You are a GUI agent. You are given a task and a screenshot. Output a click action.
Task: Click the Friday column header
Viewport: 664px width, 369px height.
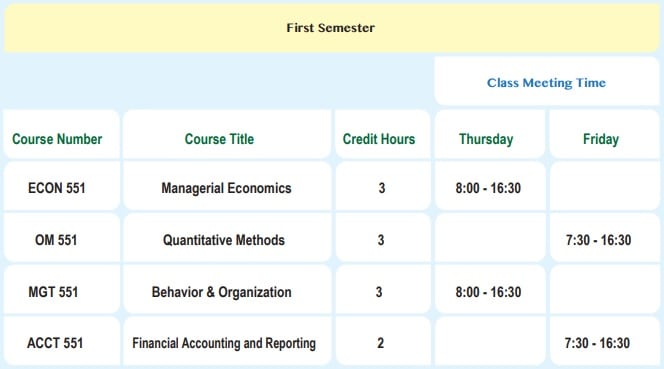click(601, 139)
